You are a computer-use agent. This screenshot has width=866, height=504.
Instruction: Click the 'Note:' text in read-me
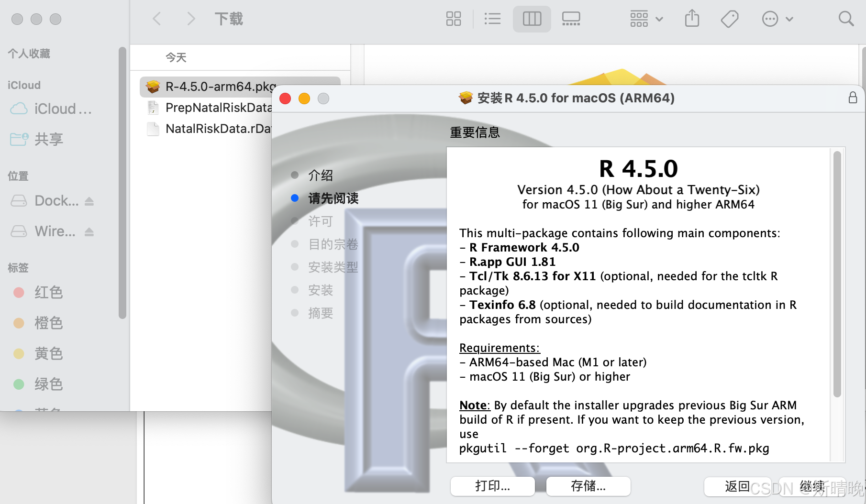pyautogui.click(x=475, y=405)
